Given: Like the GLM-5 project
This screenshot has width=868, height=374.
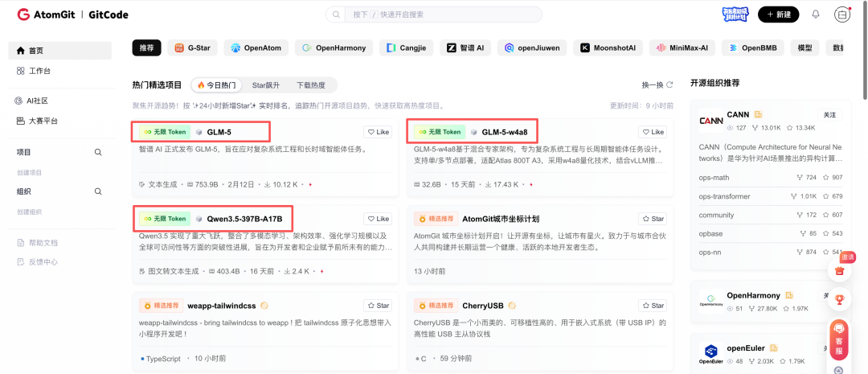Looking at the screenshot, I should coord(378,132).
